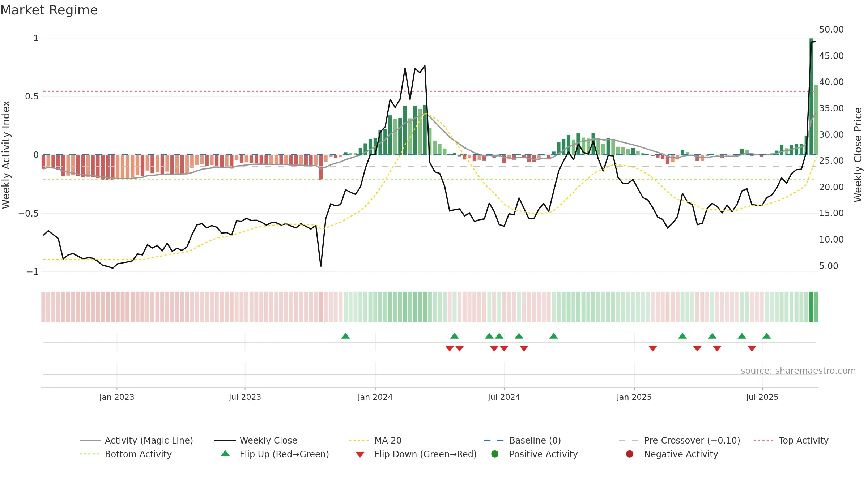868x488 pixels.
Task: Select the isolated Flip Up marker after Jul 2024
Action: pos(553,336)
